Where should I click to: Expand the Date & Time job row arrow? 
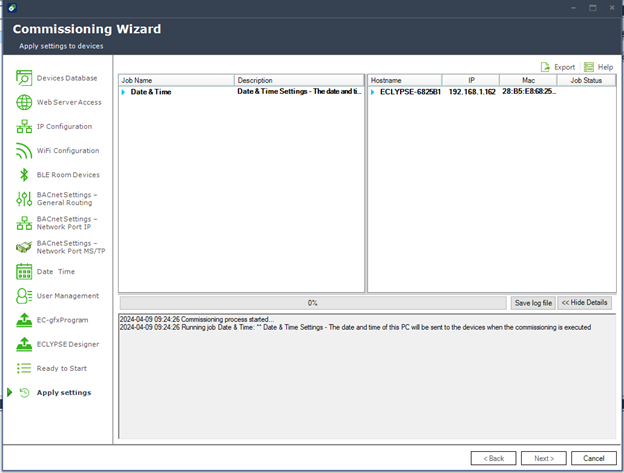124,92
